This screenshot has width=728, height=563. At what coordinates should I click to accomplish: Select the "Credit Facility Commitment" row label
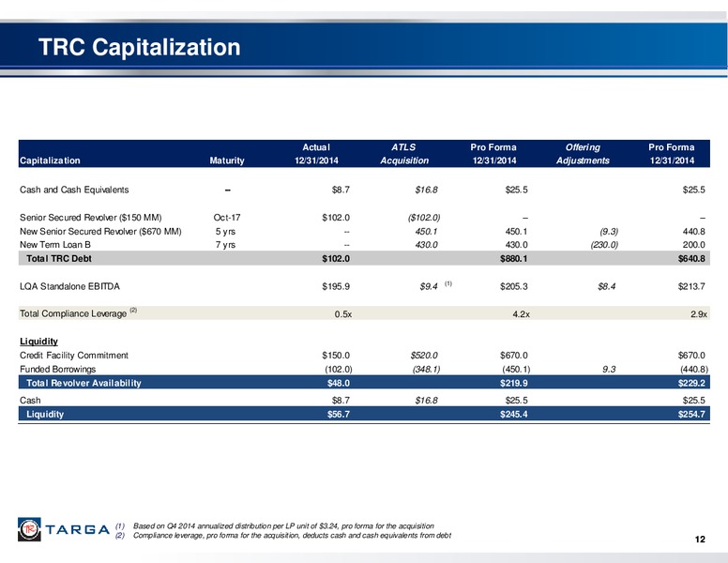tap(74, 356)
